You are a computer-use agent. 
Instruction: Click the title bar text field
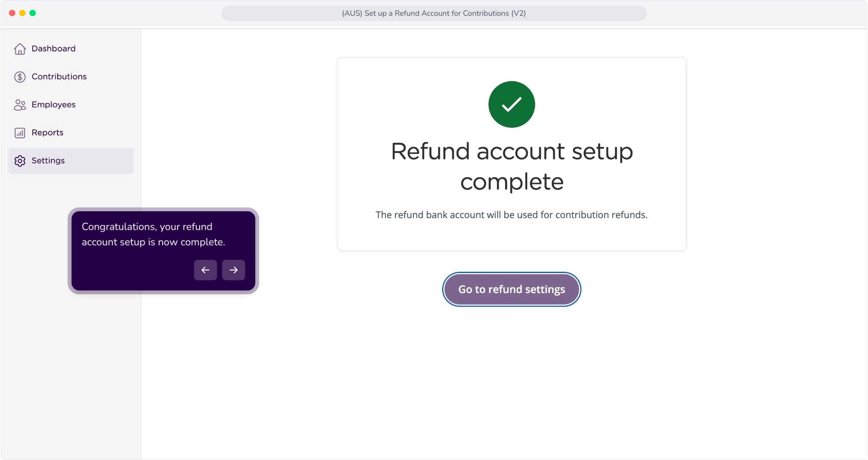coord(434,13)
